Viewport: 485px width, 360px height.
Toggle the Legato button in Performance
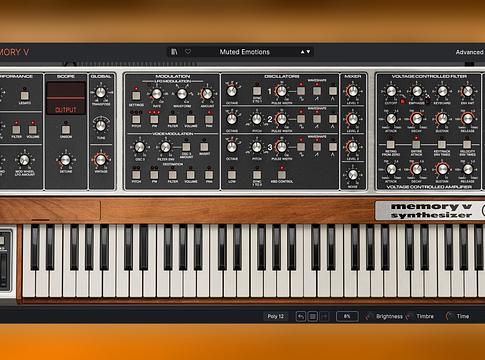pos(25,96)
